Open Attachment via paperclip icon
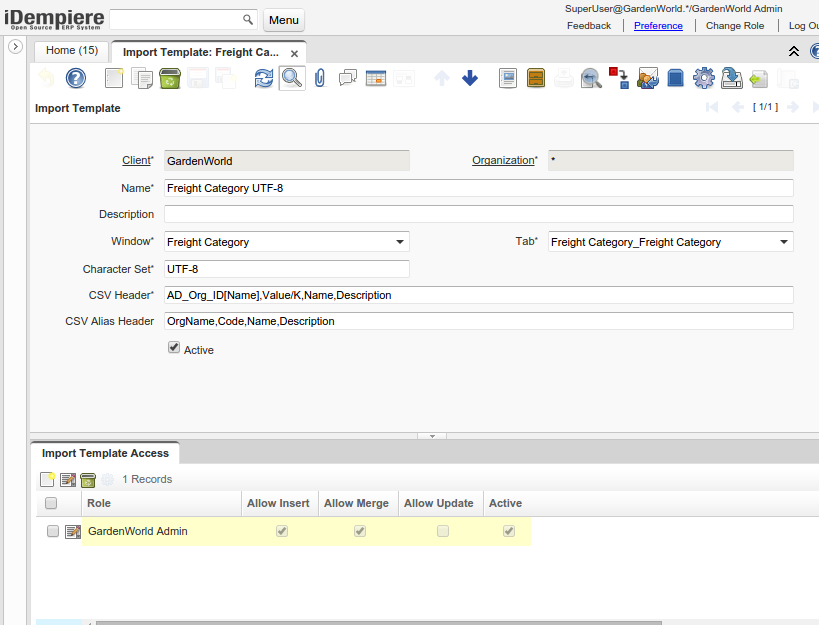Image resolution: width=819 pixels, height=625 pixels. click(x=320, y=78)
